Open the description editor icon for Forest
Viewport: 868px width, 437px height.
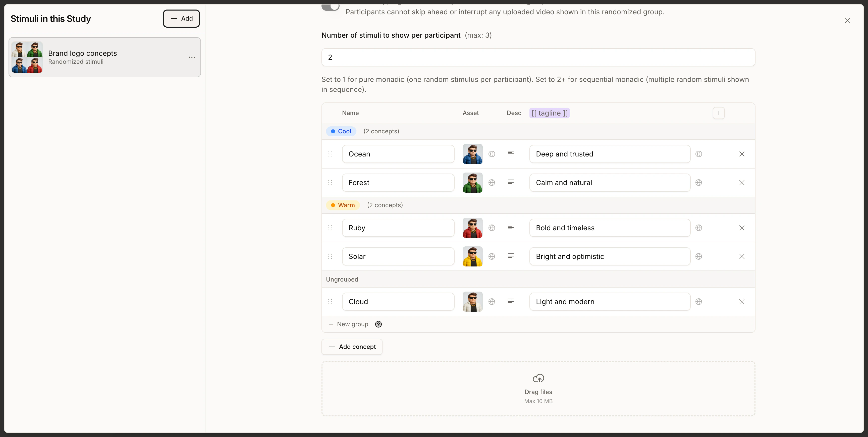(511, 182)
